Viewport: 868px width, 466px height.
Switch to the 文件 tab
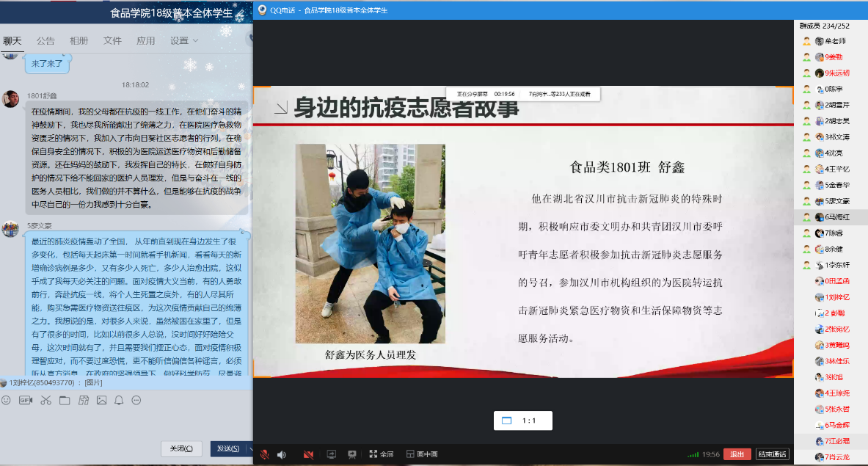112,41
